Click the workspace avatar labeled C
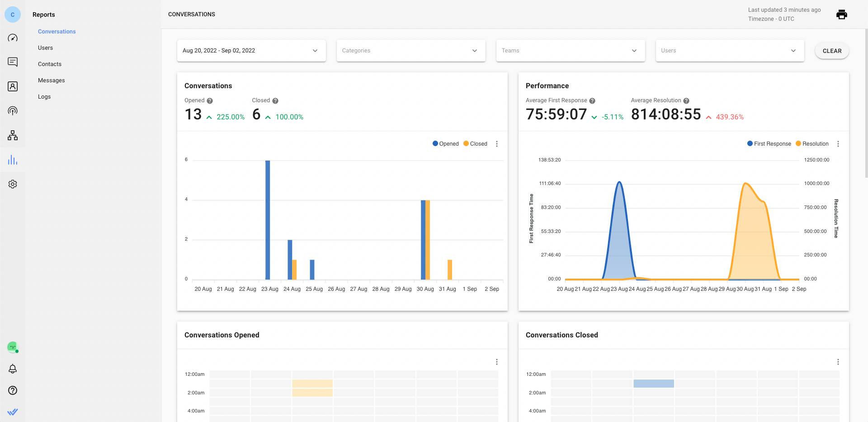The image size is (868, 422). [x=13, y=14]
